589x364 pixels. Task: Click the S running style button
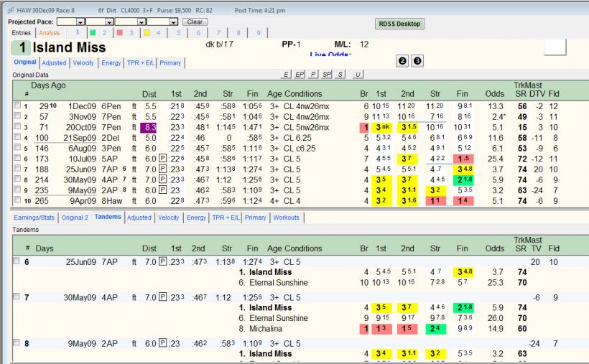[340, 75]
